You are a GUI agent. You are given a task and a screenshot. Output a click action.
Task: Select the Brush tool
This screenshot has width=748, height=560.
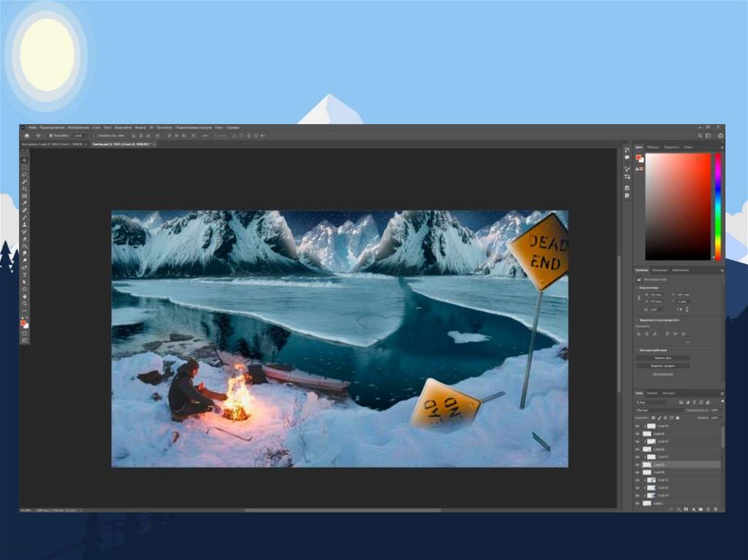tap(25, 218)
